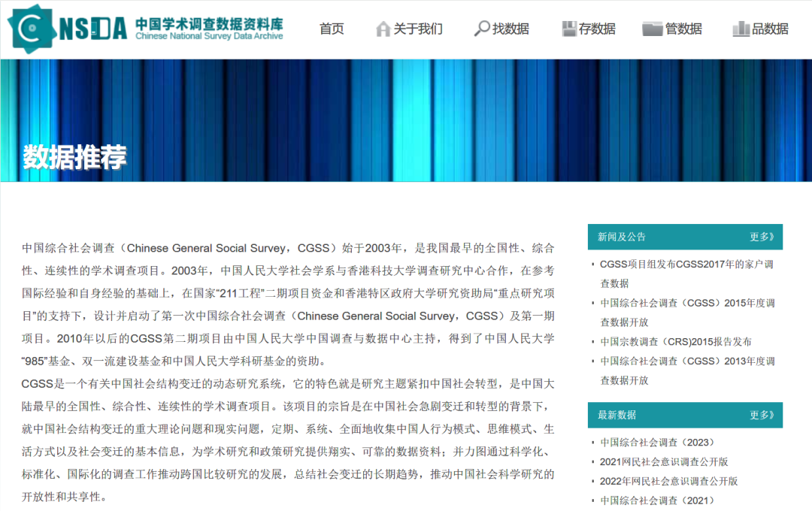Open the 首页 home menu item
Screen dimensions: 812x511
(332, 29)
